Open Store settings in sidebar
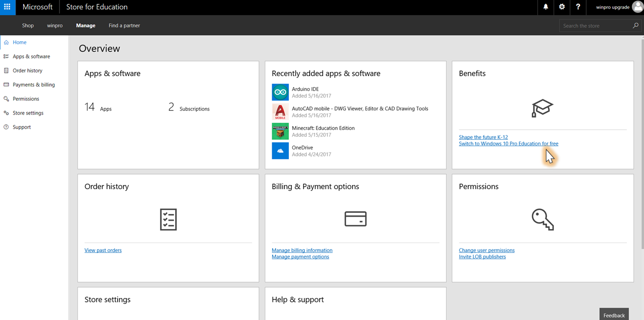 click(x=28, y=113)
